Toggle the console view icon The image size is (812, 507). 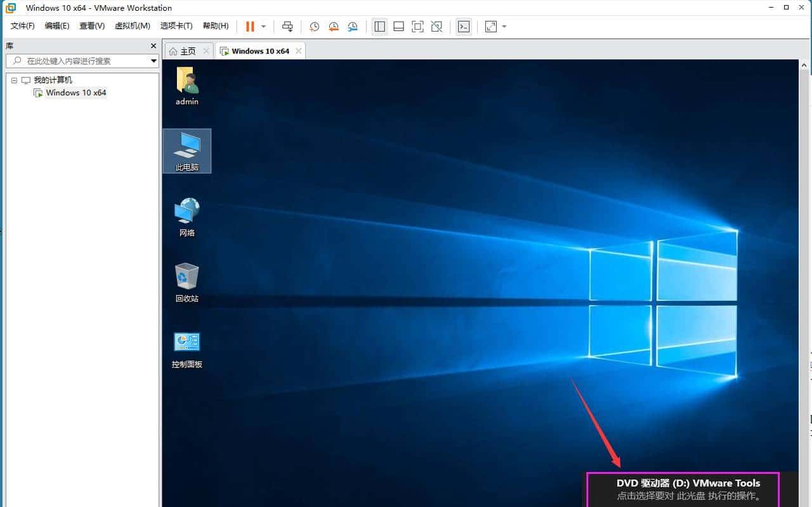point(464,26)
